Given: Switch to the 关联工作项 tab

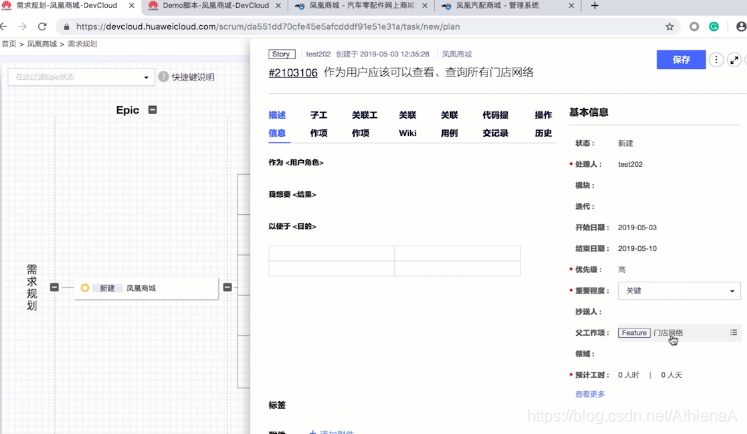Looking at the screenshot, I should [x=364, y=124].
